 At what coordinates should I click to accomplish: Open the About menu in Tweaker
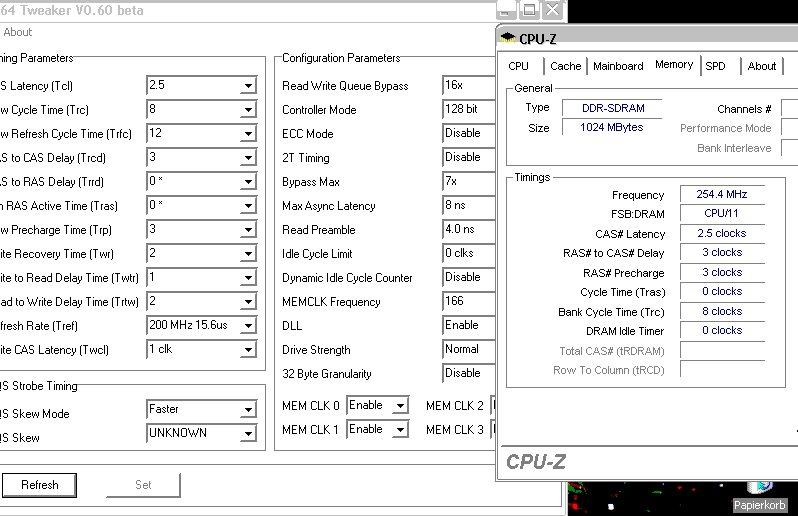18,32
